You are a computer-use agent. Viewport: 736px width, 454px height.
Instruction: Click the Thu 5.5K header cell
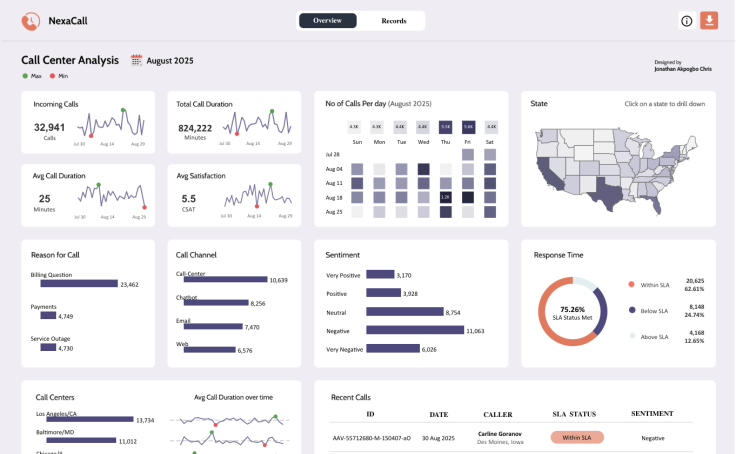pos(445,127)
